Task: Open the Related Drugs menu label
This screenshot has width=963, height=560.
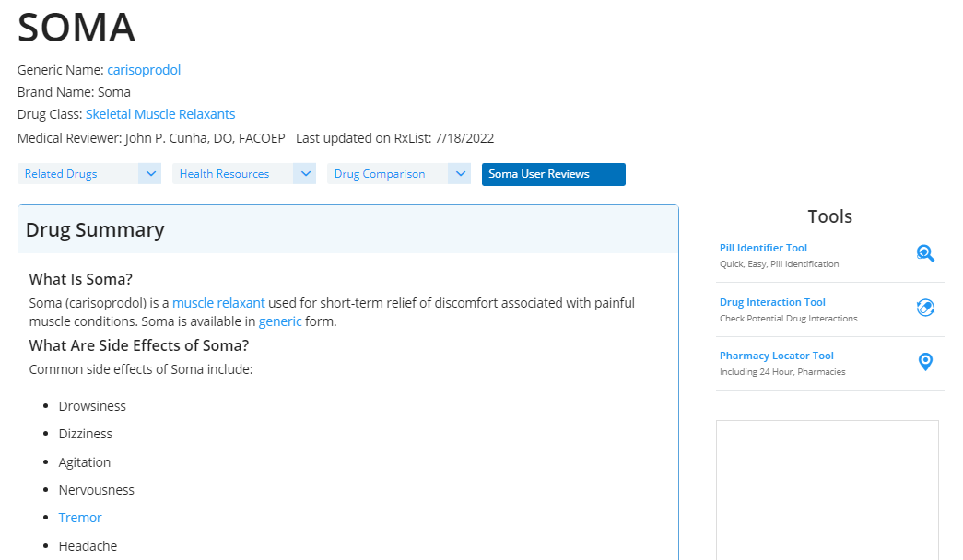Action: (x=61, y=174)
